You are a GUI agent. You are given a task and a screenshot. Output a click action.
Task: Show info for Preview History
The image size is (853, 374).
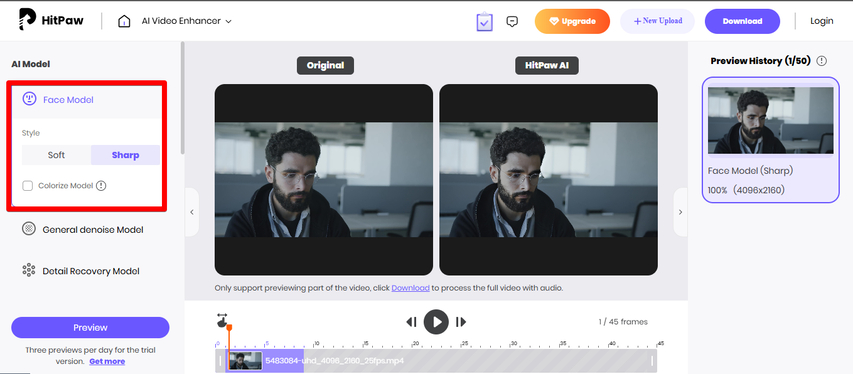click(x=821, y=61)
